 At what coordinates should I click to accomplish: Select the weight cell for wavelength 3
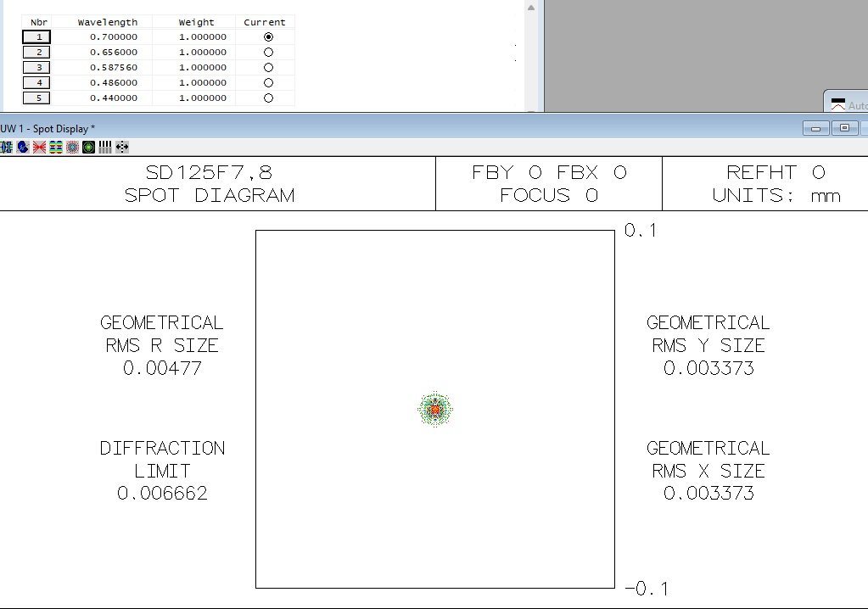pyautogui.click(x=193, y=68)
